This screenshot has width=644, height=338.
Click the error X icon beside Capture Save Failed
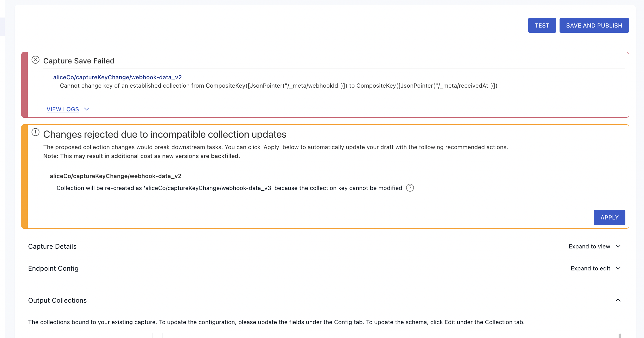[x=35, y=60]
